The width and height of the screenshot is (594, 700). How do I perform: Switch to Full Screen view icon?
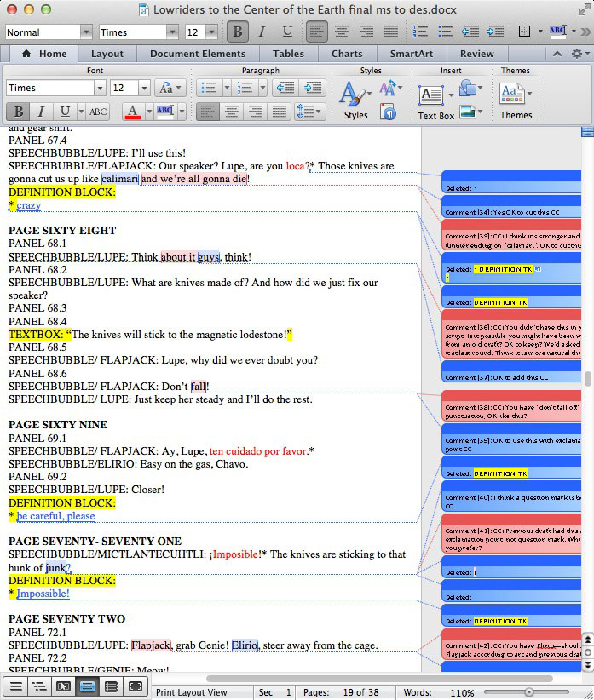135,686
